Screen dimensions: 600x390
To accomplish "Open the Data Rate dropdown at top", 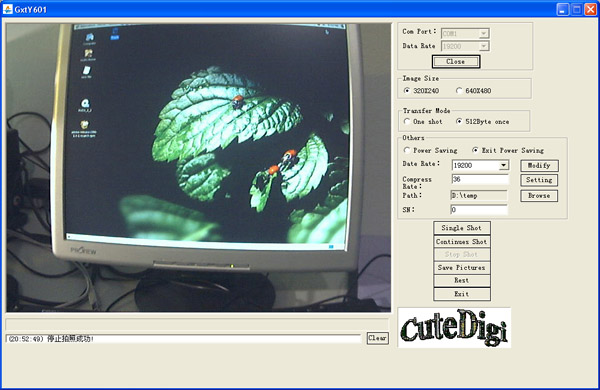I will pos(484,46).
